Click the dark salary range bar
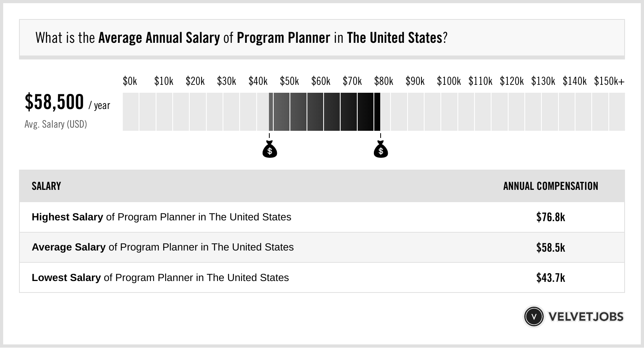 (325, 112)
